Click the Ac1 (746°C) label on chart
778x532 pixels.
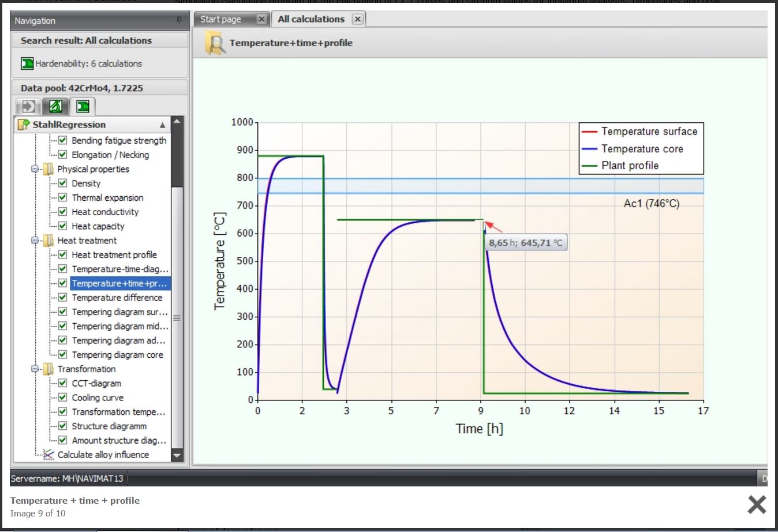tap(651, 204)
